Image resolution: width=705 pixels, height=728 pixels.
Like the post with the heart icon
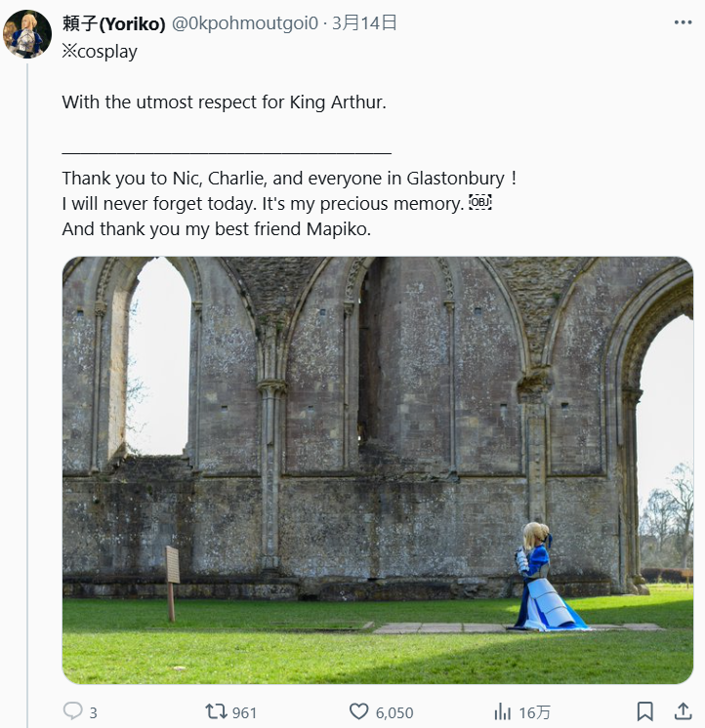359,711
